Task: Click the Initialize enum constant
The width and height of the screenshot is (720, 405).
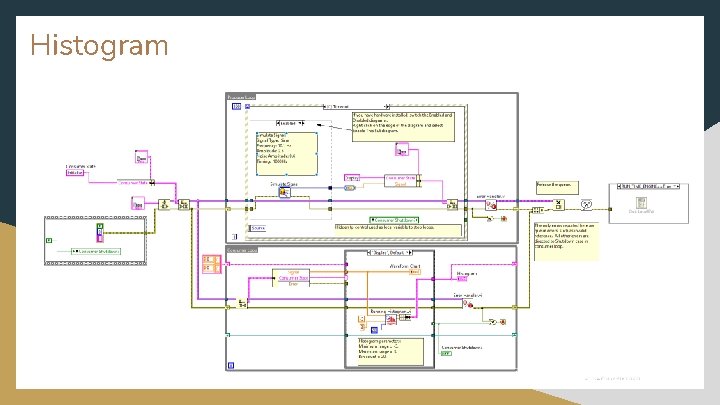Action: (75, 173)
